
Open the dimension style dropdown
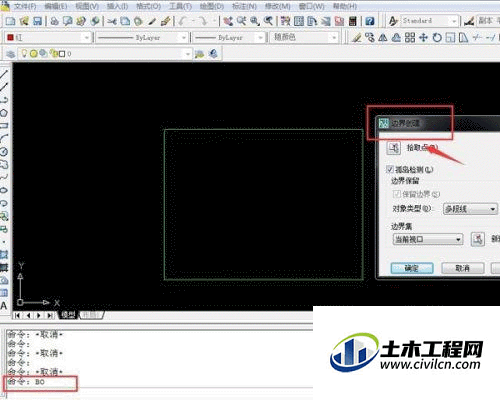pyautogui.click(x=488, y=21)
